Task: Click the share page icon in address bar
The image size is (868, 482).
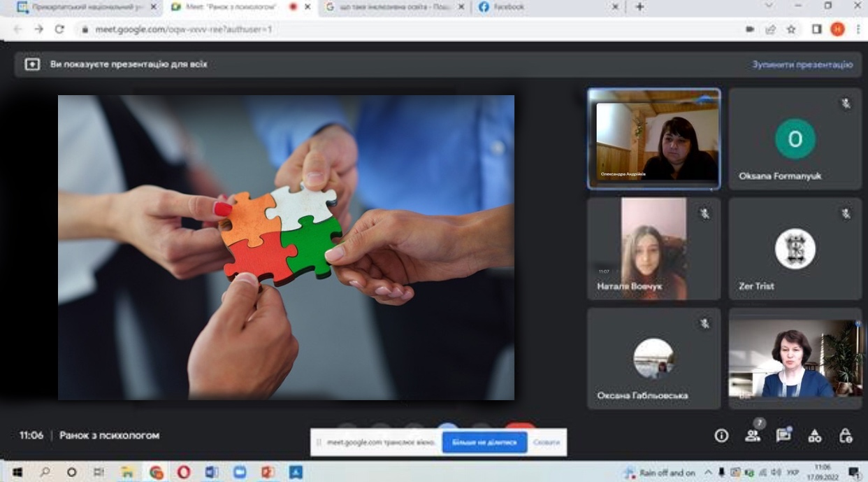Action: click(770, 29)
